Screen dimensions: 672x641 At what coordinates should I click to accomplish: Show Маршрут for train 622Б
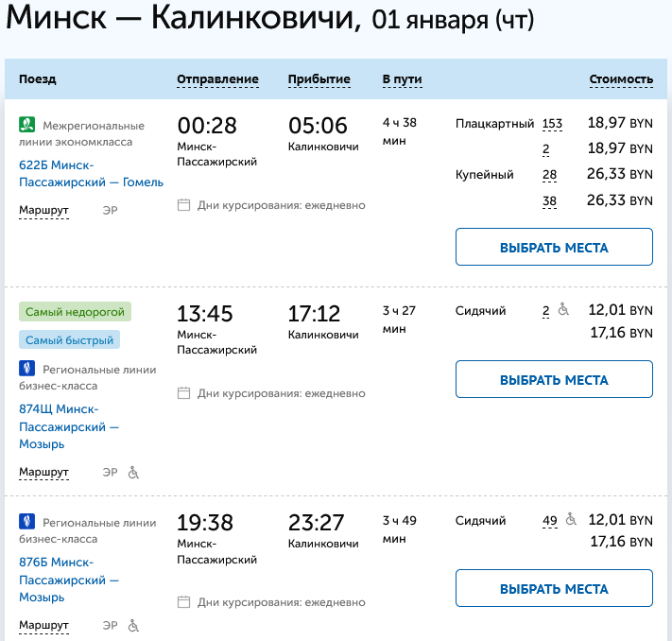click(x=44, y=210)
